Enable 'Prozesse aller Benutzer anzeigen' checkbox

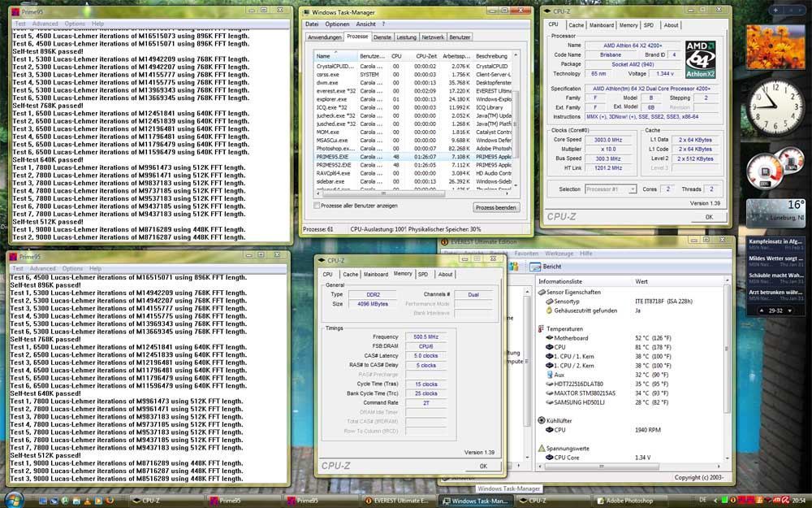pos(317,206)
